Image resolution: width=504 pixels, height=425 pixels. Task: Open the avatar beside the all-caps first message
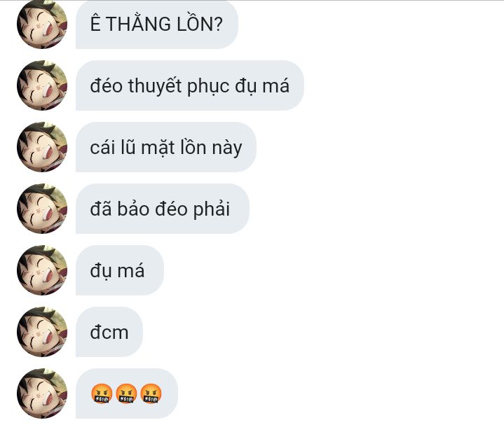pos(42,24)
